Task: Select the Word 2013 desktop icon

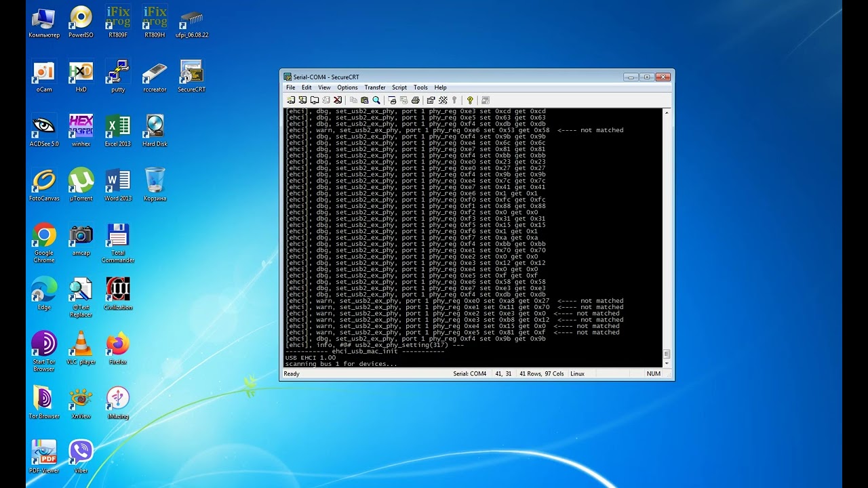Action: pyautogui.click(x=118, y=186)
